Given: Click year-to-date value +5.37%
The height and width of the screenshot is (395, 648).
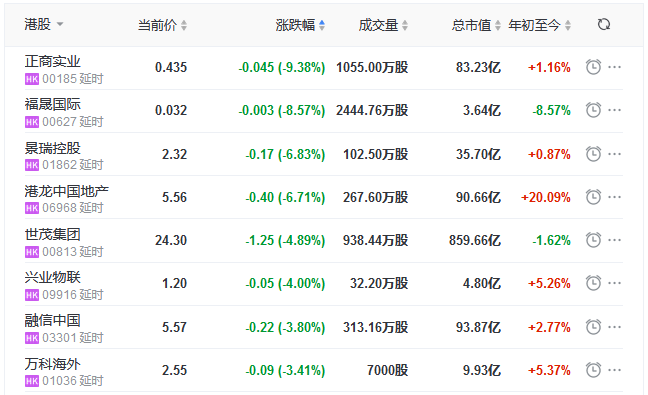Looking at the screenshot, I should 549,370.
